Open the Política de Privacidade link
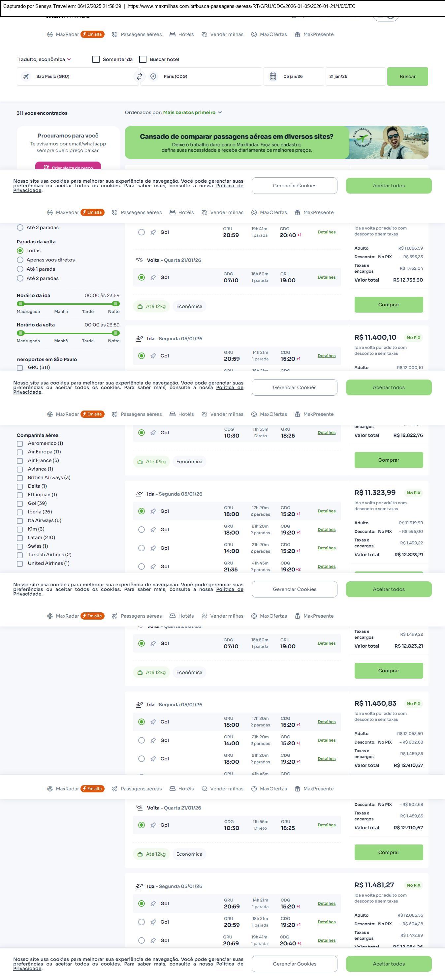This screenshot has height=980, width=445. [230, 186]
